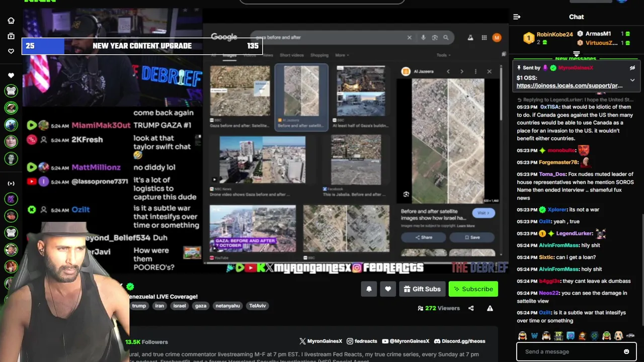Click the warning triangle report icon

[x=490, y=308]
